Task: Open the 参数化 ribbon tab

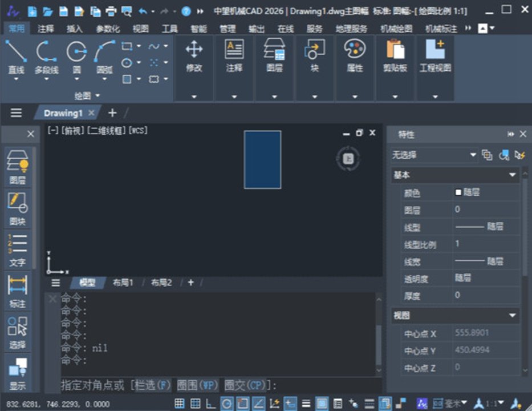Action: [108, 29]
